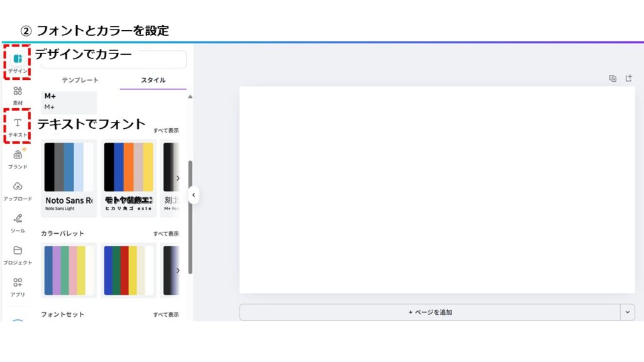The width and height of the screenshot is (644, 362).
Task: Click すべて表示 beside カラーパレット
Action: pos(166,234)
